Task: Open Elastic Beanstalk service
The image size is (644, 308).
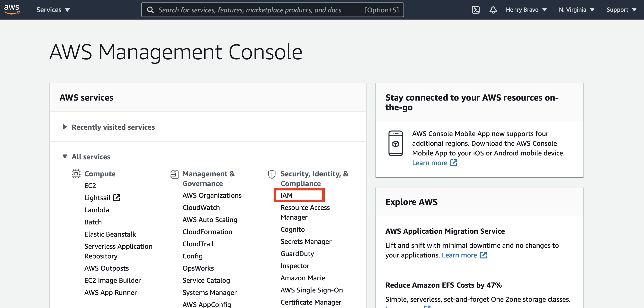Action: 110,234
